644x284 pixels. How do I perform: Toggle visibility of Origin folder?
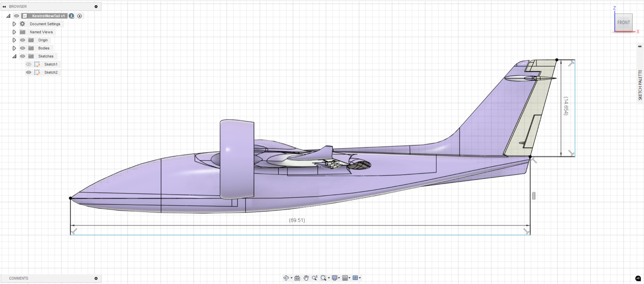click(23, 40)
